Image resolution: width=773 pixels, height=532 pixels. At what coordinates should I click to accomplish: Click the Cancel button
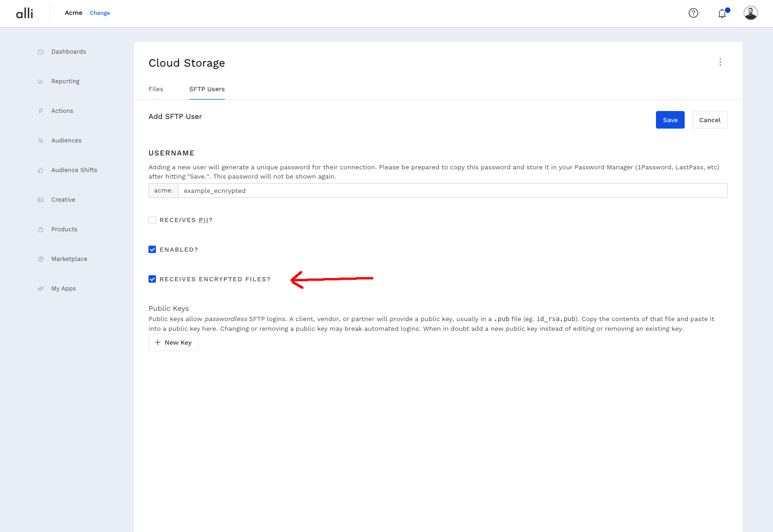click(710, 120)
